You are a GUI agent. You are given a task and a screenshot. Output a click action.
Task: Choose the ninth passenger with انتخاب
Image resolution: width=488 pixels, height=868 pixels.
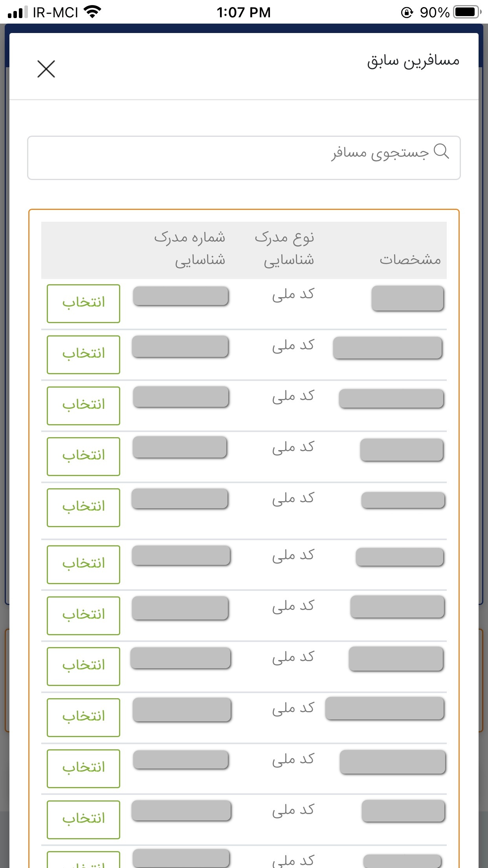83,717
